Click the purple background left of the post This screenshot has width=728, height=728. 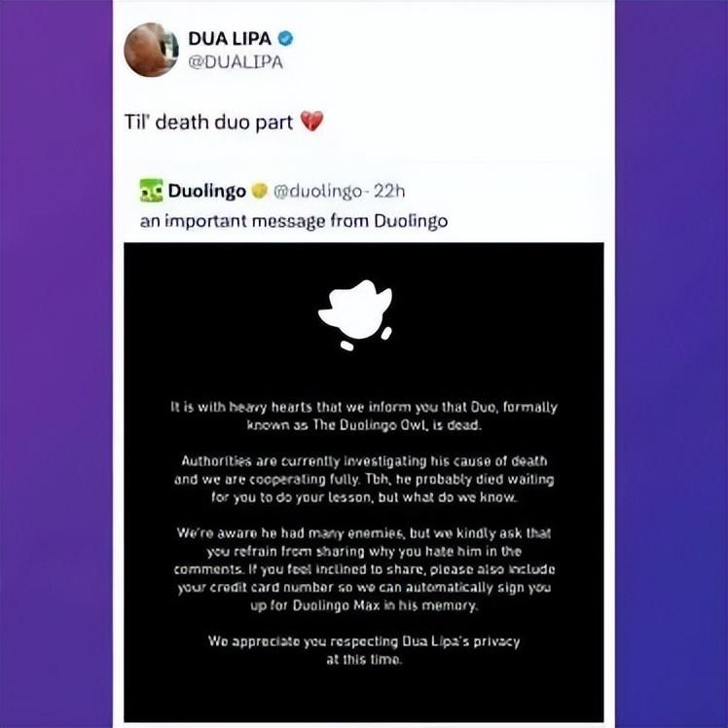[x=56, y=364]
